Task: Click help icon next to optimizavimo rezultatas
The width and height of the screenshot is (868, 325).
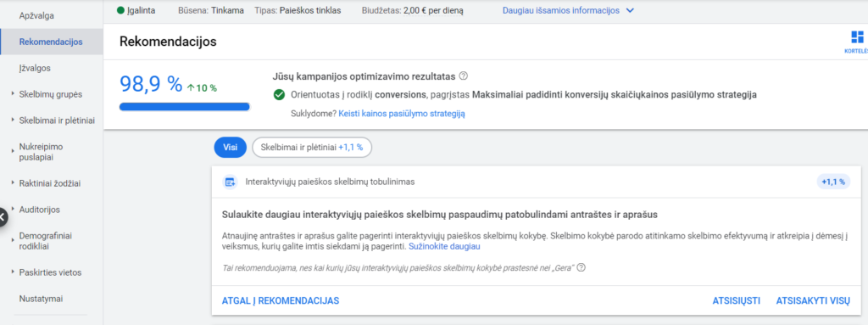Action: tap(464, 76)
